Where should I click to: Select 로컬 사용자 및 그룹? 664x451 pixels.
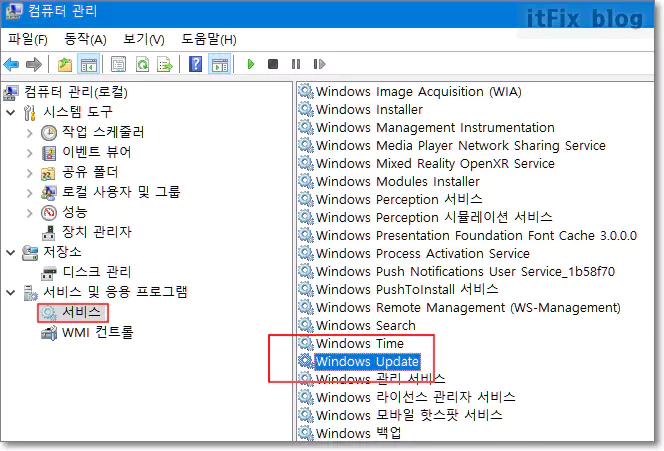(121, 192)
